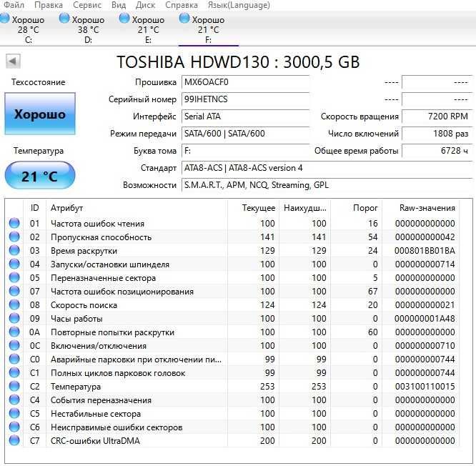
Task: Click status icon for Переназначенные сектора
Action: [14, 277]
